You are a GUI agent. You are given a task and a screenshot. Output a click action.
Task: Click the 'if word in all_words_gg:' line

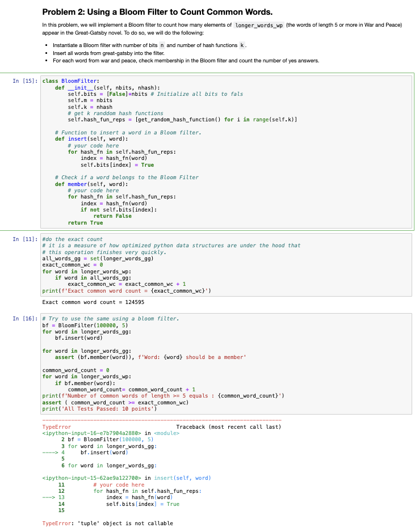coord(93,278)
